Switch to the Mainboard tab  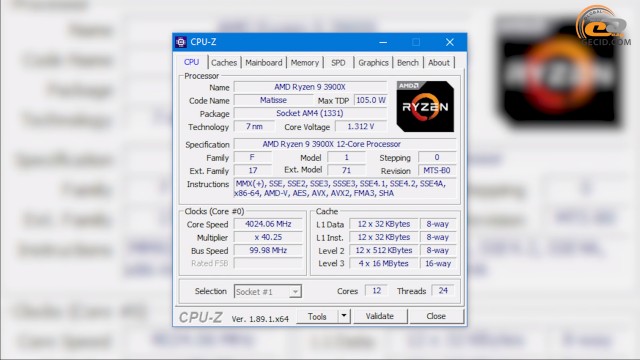pos(264,63)
